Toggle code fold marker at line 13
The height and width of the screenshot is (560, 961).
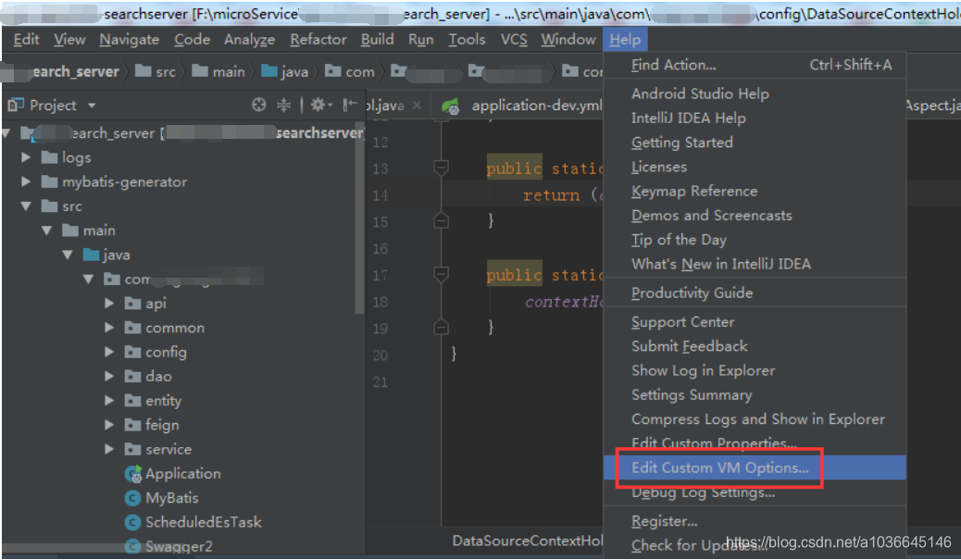coord(441,168)
